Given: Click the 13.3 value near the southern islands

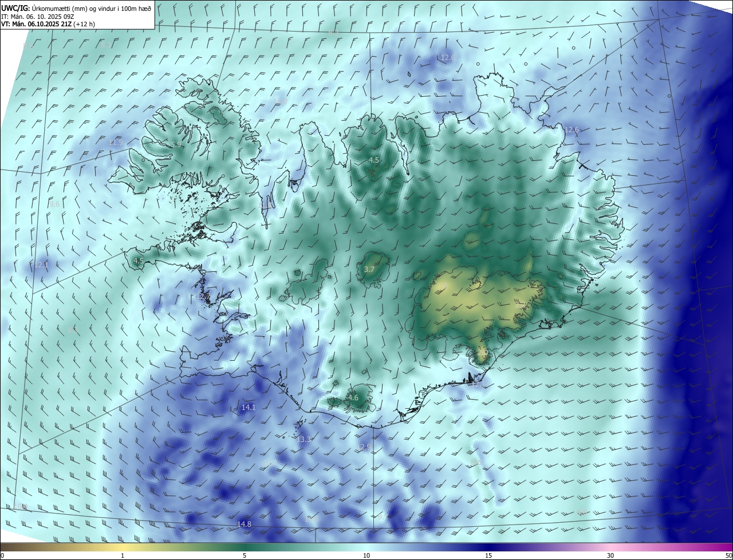Looking at the screenshot, I should [304, 439].
